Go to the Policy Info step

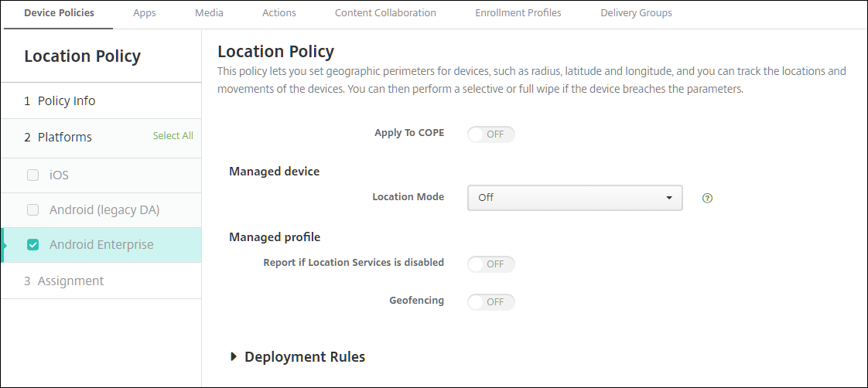click(x=67, y=101)
